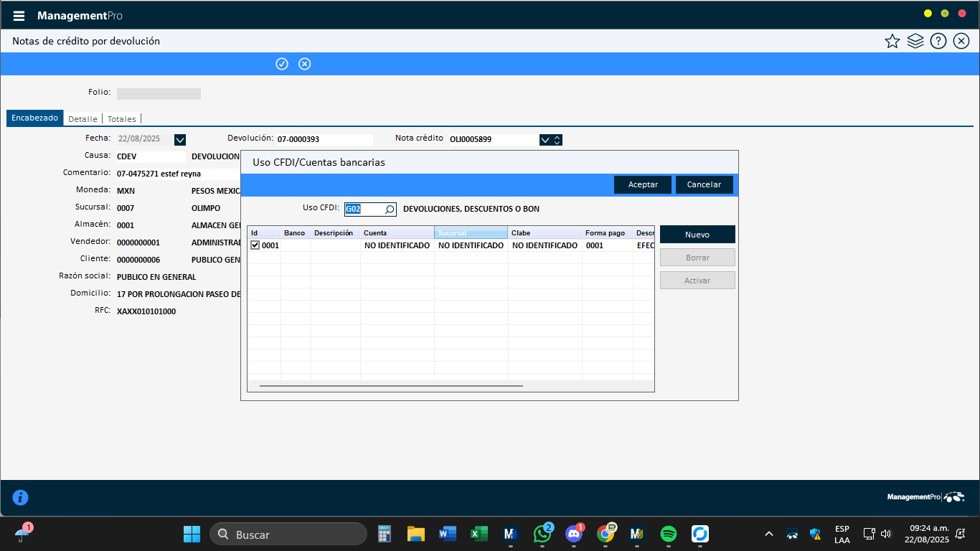Image resolution: width=980 pixels, height=551 pixels.
Task: Click the weather umbrella widget on taskbar
Action: [x=23, y=534]
